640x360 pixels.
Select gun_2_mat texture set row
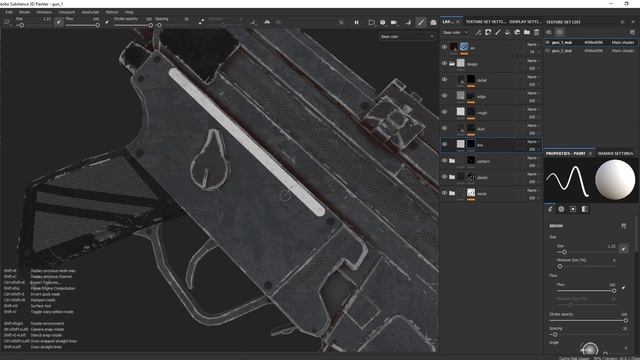[x=591, y=51]
